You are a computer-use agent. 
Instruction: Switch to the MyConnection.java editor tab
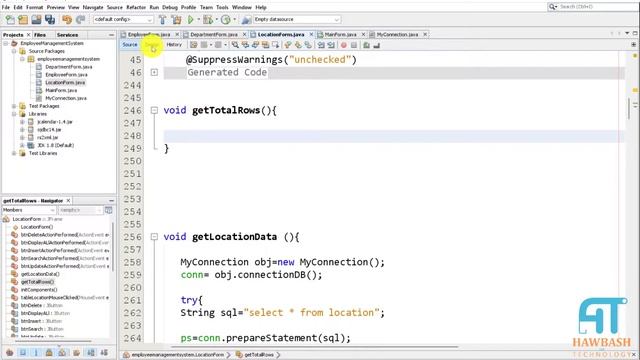pos(397,35)
